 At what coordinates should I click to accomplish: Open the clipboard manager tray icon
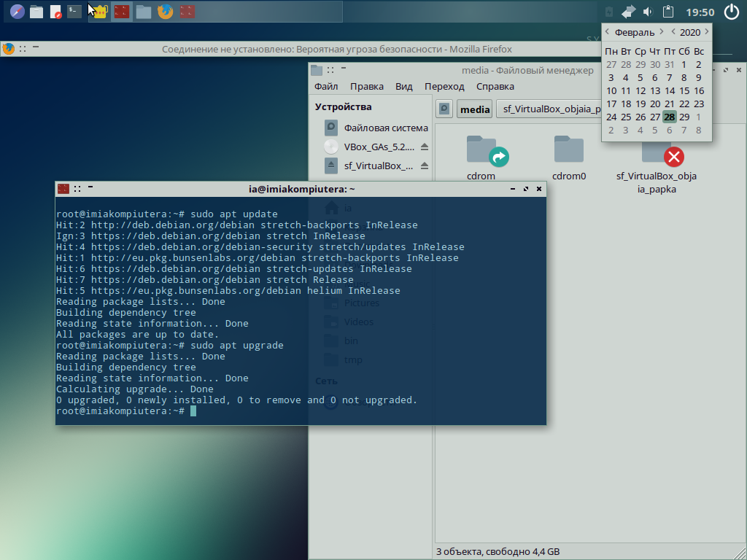[667, 12]
